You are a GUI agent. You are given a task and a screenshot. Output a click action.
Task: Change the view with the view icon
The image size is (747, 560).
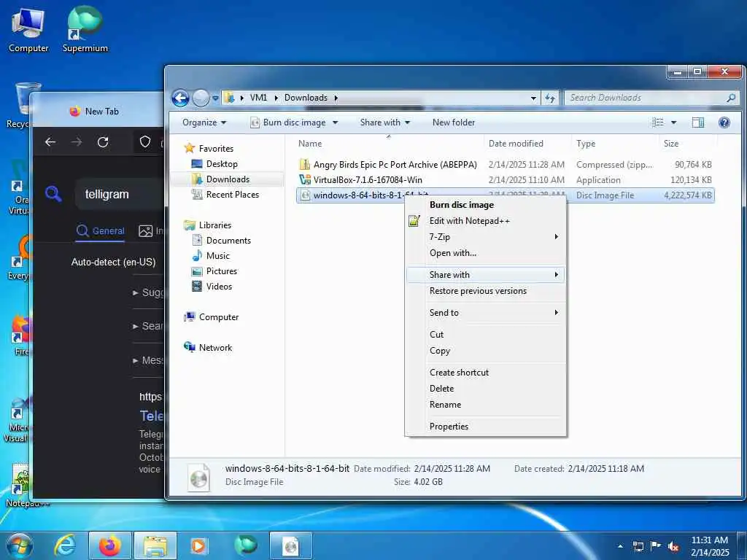click(x=658, y=122)
